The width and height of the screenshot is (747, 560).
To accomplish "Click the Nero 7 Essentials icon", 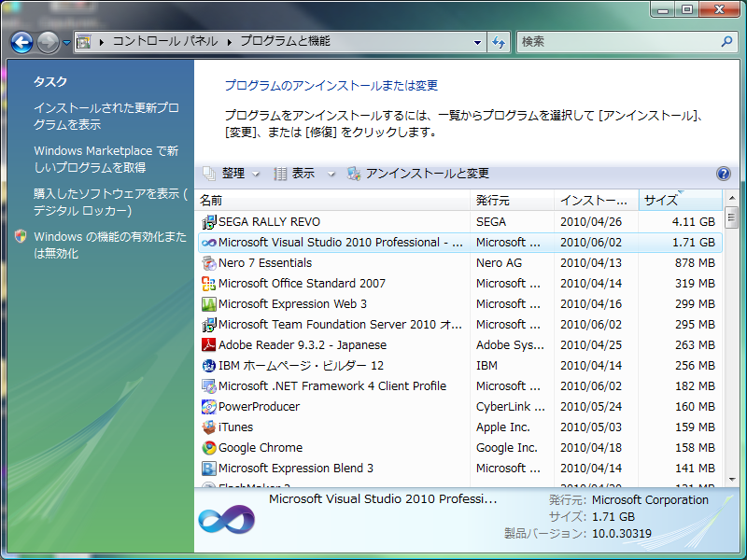I will pyautogui.click(x=208, y=263).
